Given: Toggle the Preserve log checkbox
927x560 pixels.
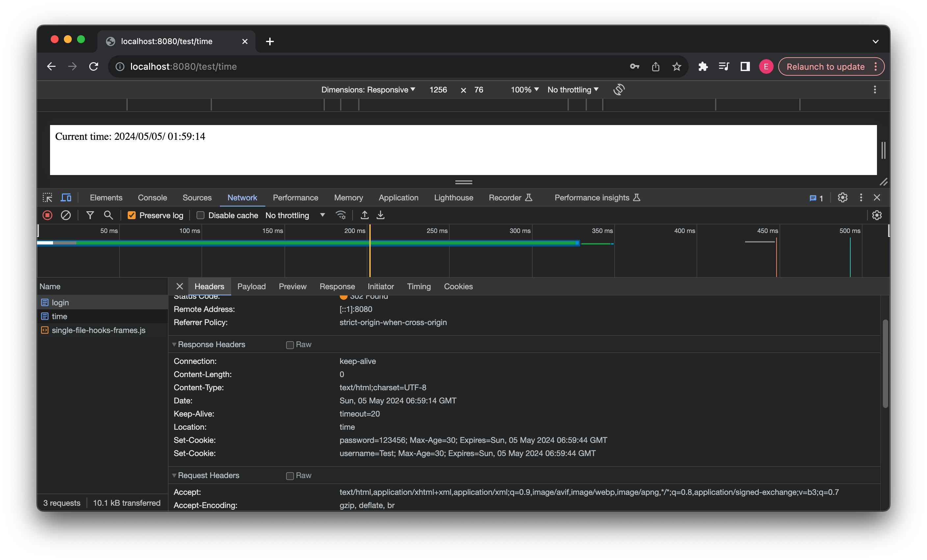Looking at the screenshot, I should [130, 215].
